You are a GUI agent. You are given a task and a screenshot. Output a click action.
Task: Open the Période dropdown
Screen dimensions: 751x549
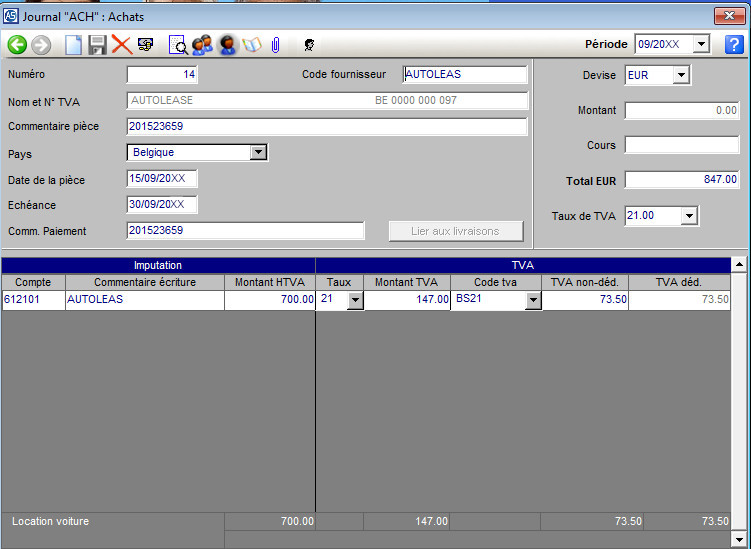[x=701, y=44]
